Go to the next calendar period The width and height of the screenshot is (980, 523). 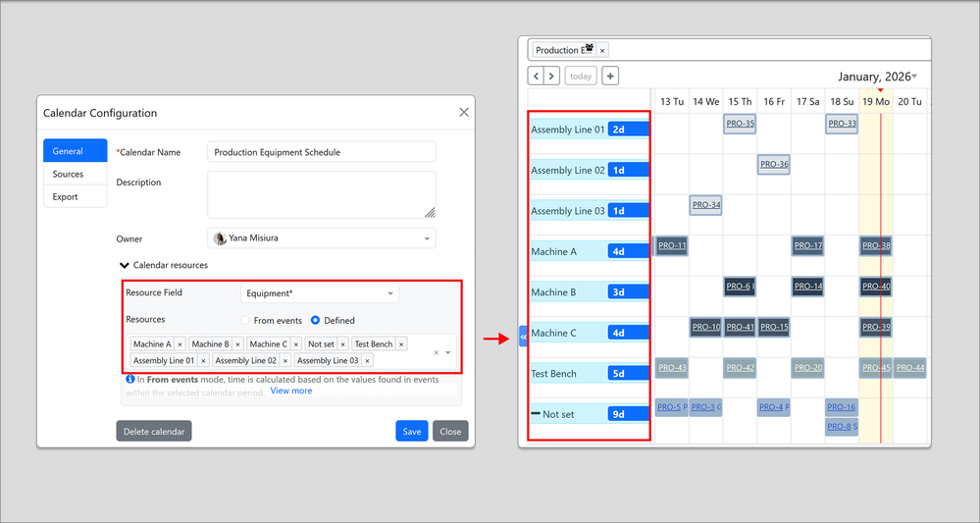coord(551,77)
